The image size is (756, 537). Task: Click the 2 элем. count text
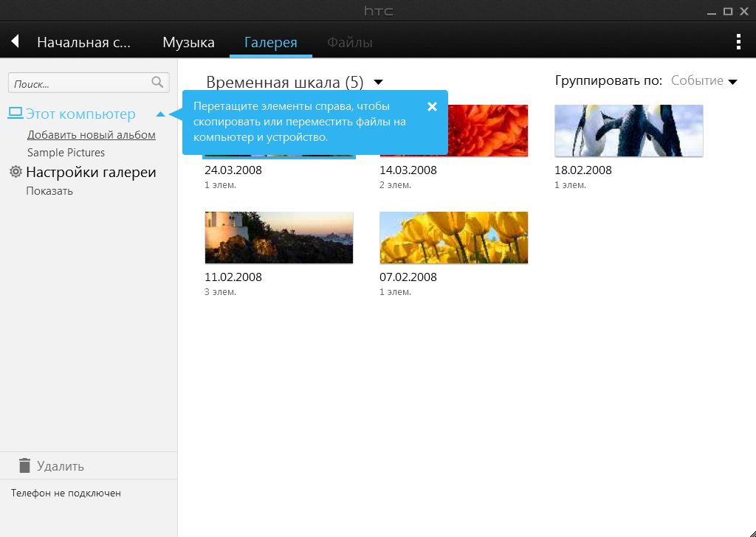(396, 185)
